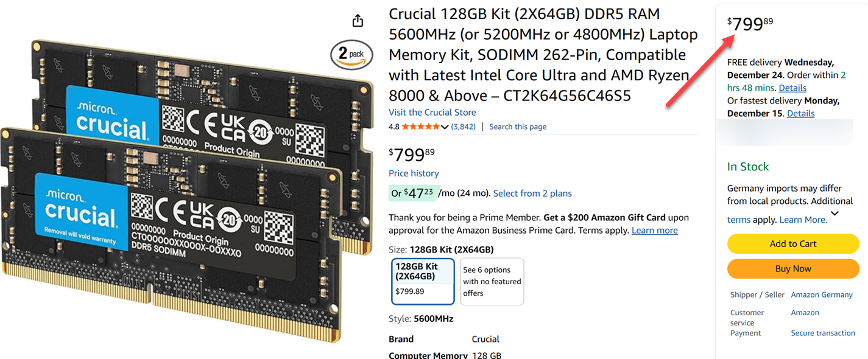Image resolution: width=868 pixels, height=359 pixels.
Task: Open the 3,842 reviews link
Action: pos(464,127)
